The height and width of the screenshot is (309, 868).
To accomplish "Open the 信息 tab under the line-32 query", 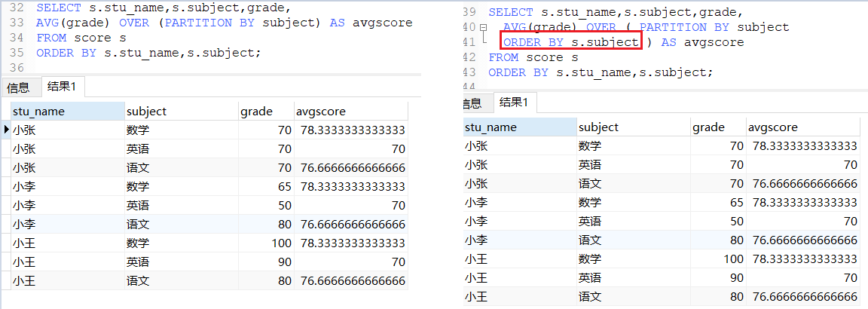I will tap(19, 87).
